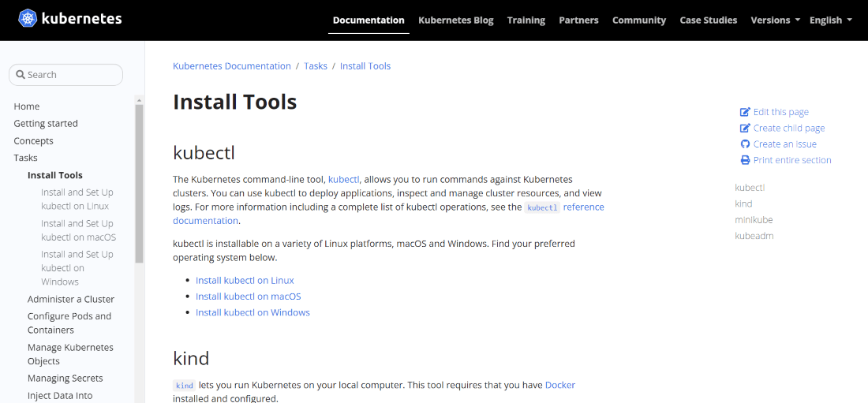Click the Print entire section link text
The height and width of the screenshot is (403, 868).
[x=792, y=160]
